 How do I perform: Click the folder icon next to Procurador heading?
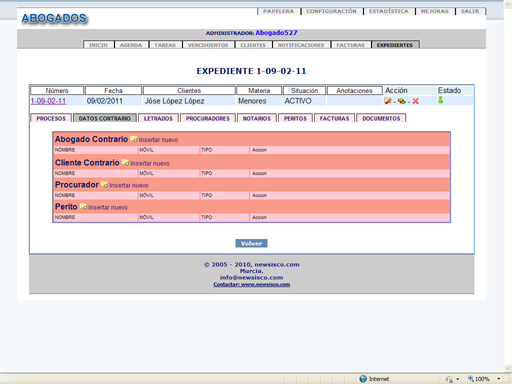pyautogui.click(x=104, y=184)
